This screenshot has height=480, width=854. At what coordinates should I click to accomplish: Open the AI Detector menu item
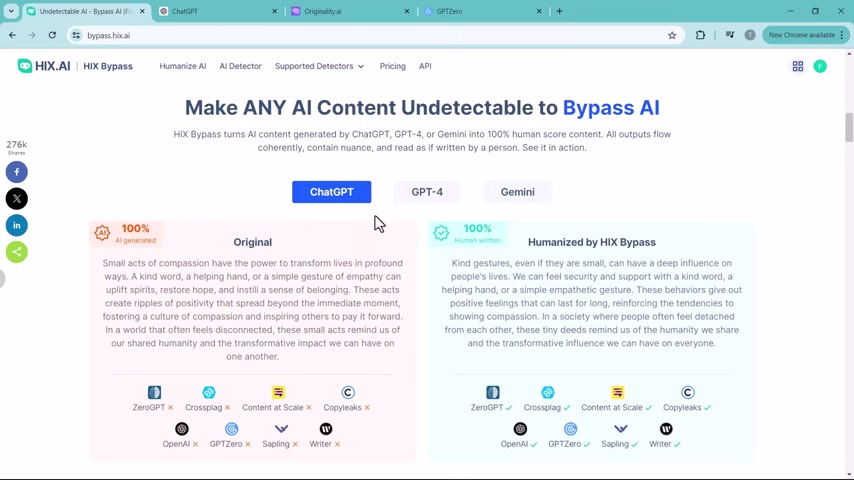240,66
